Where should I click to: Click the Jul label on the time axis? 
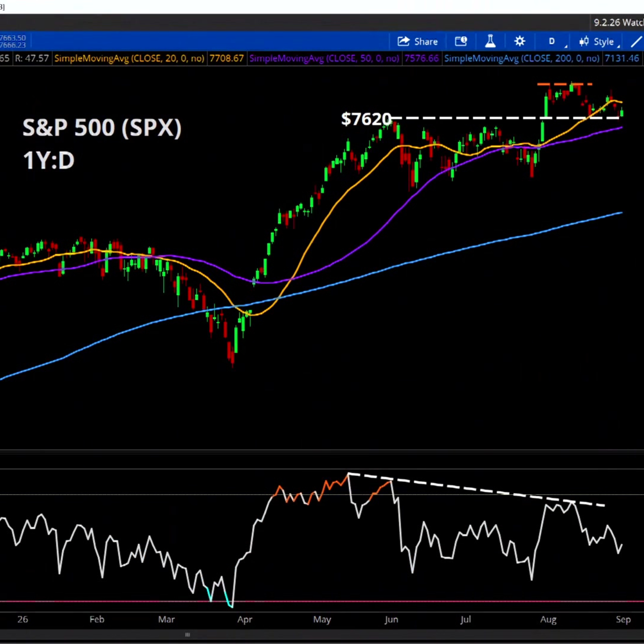466,619
